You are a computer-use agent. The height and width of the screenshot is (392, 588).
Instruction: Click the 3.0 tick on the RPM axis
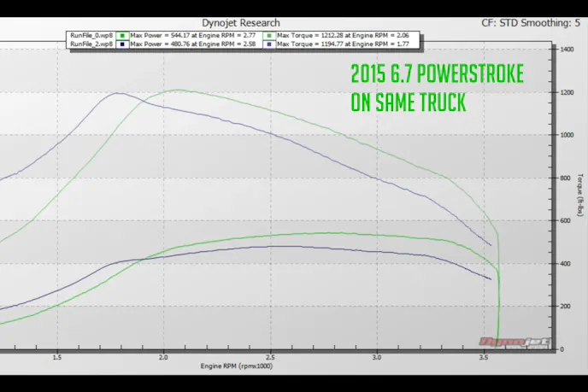pos(377,357)
